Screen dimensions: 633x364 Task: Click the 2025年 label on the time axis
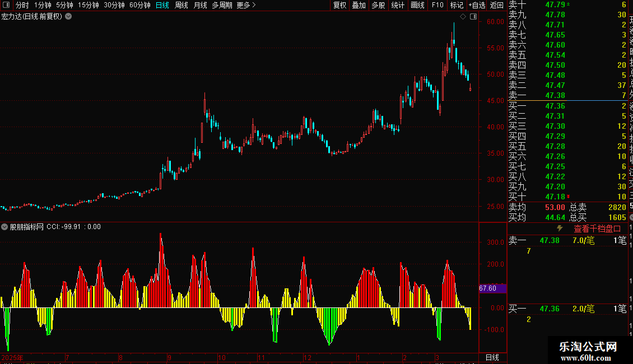click(12, 357)
